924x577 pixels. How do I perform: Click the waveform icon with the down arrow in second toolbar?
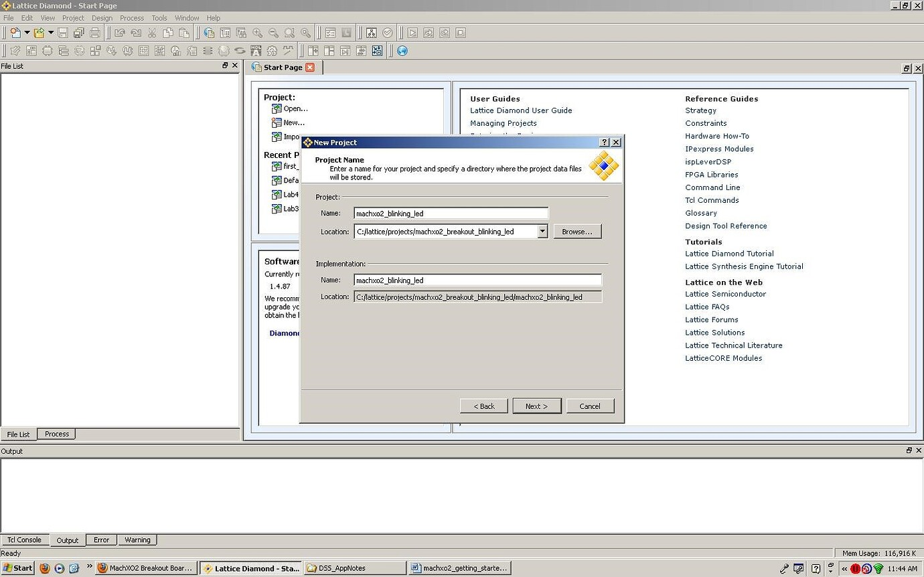click(111, 51)
